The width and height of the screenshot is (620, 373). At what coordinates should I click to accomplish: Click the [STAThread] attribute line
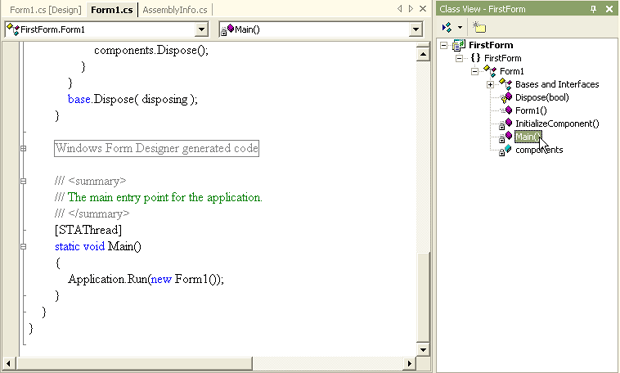pyautogui.click(x=88, y=230)
